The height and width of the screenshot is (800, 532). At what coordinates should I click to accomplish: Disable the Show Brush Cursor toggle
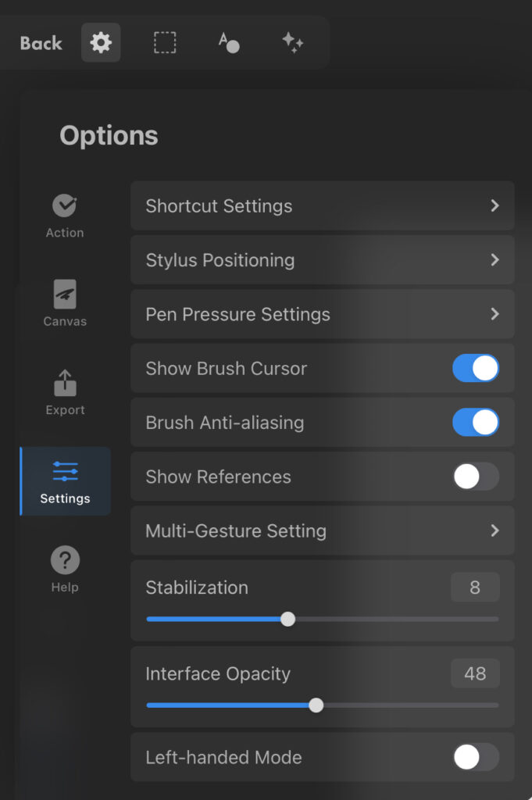point(476,369)
